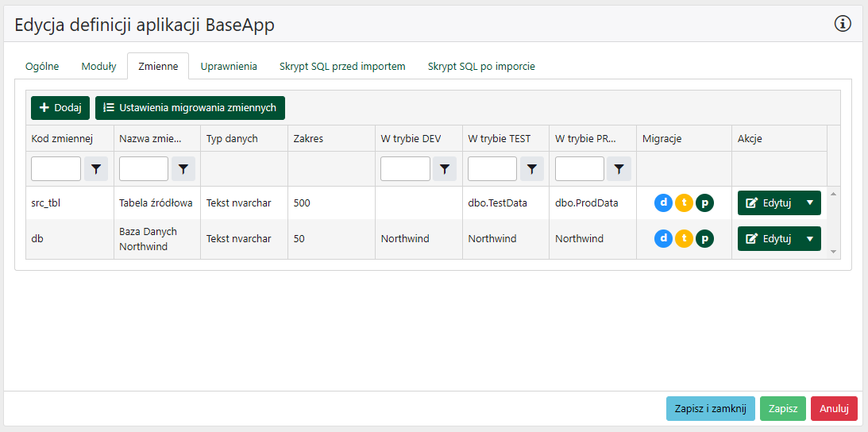Click yellow 't' migration icon in db row
The width and height of the screenshot is (868, 432).
pos(685,239)
